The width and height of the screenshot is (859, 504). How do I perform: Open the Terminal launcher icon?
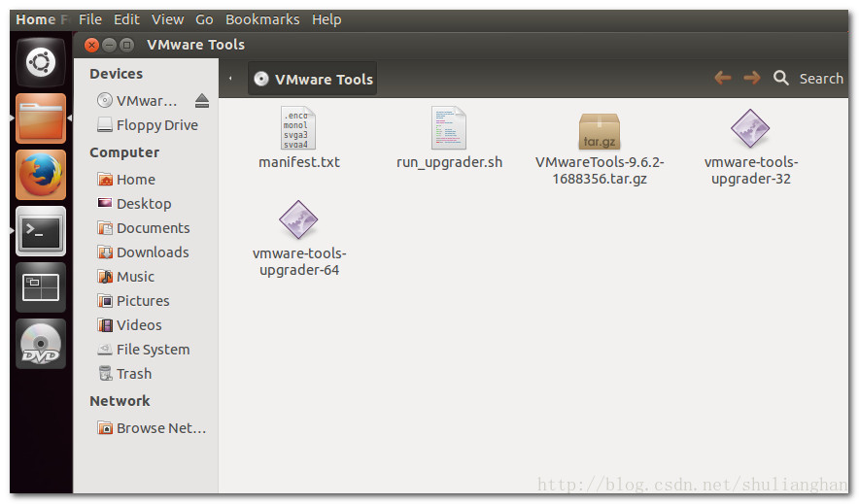pos(41,231)
